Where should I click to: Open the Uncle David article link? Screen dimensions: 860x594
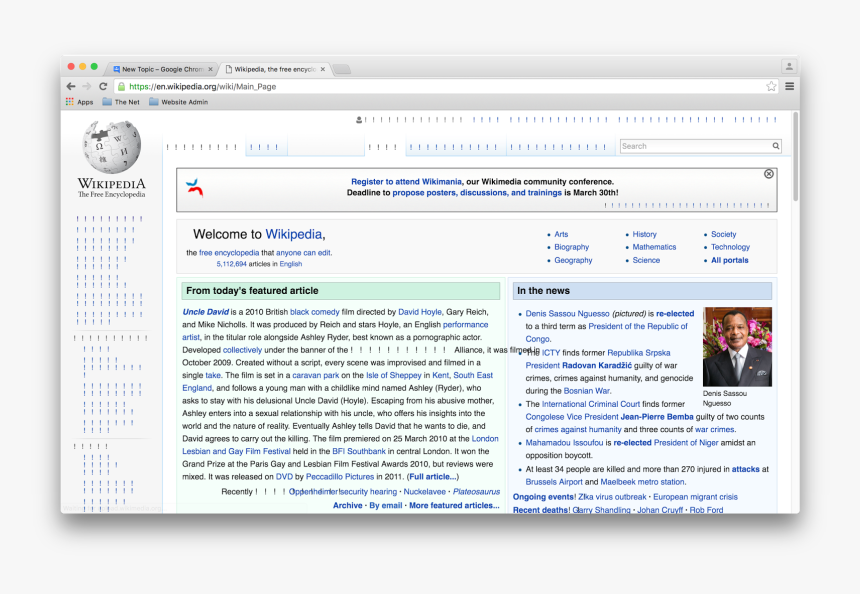[206, 312]
